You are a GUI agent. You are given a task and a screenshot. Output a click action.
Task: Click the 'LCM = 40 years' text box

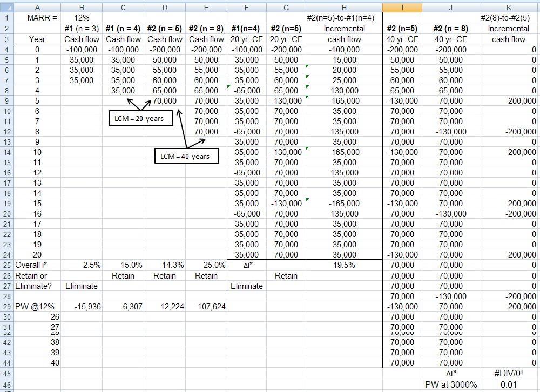click(x=187, y=156)
